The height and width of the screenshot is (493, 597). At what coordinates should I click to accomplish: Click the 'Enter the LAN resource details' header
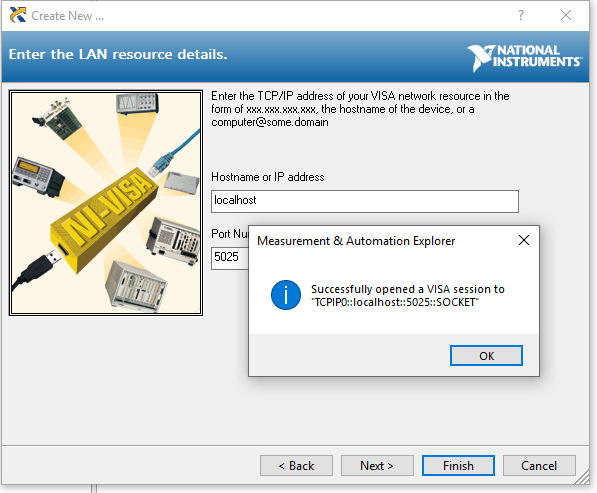(x=118, y=54)
